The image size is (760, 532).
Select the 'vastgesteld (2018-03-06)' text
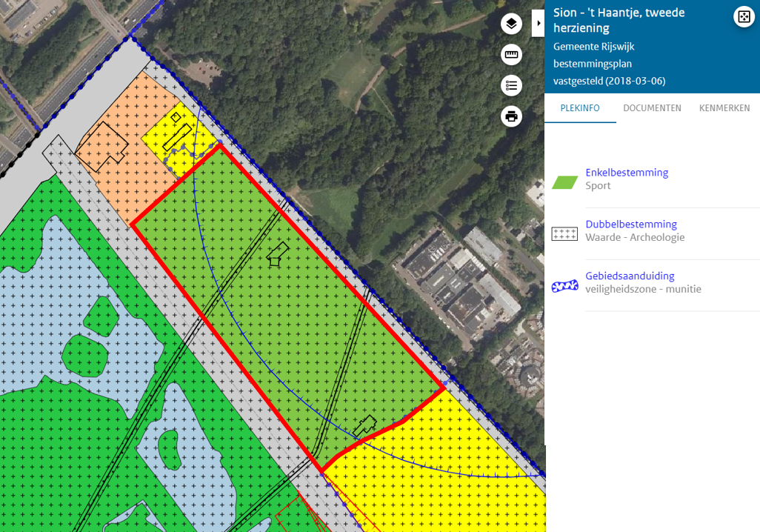[610, 81]
